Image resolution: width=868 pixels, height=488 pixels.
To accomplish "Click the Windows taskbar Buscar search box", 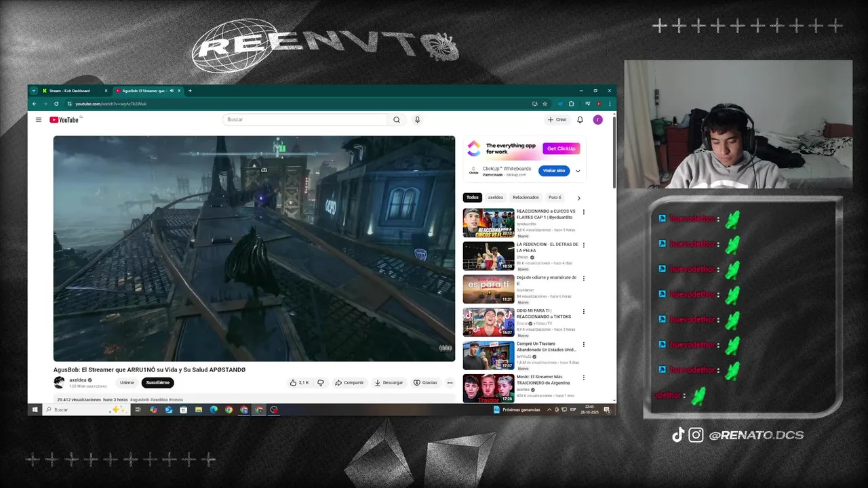I will (87, 410).
